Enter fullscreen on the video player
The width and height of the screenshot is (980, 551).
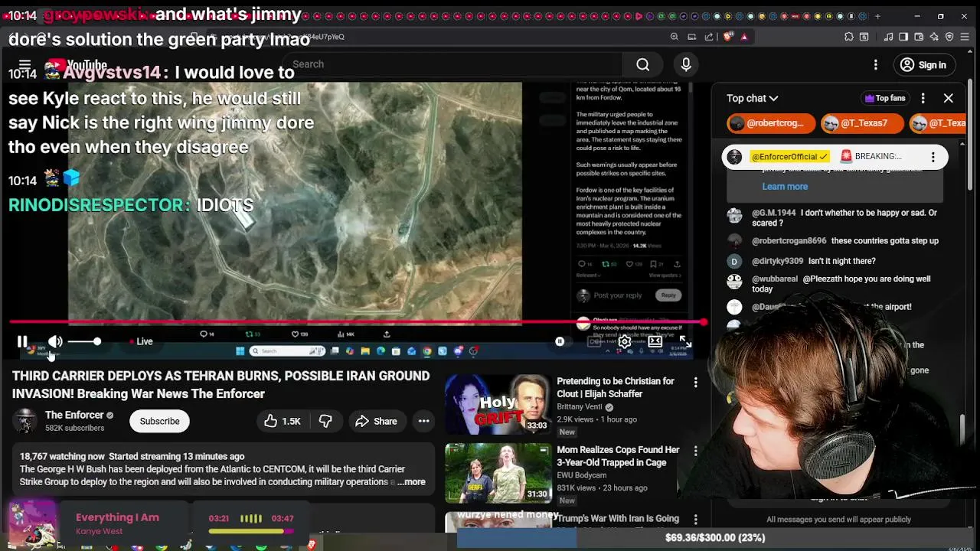point(685,341)
